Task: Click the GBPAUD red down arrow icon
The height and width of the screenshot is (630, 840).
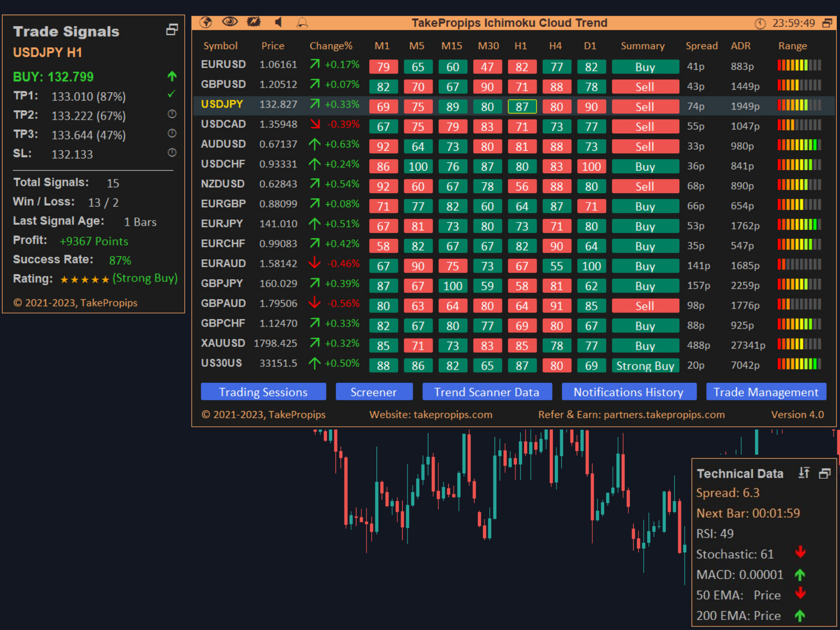Action: (314, 302)
